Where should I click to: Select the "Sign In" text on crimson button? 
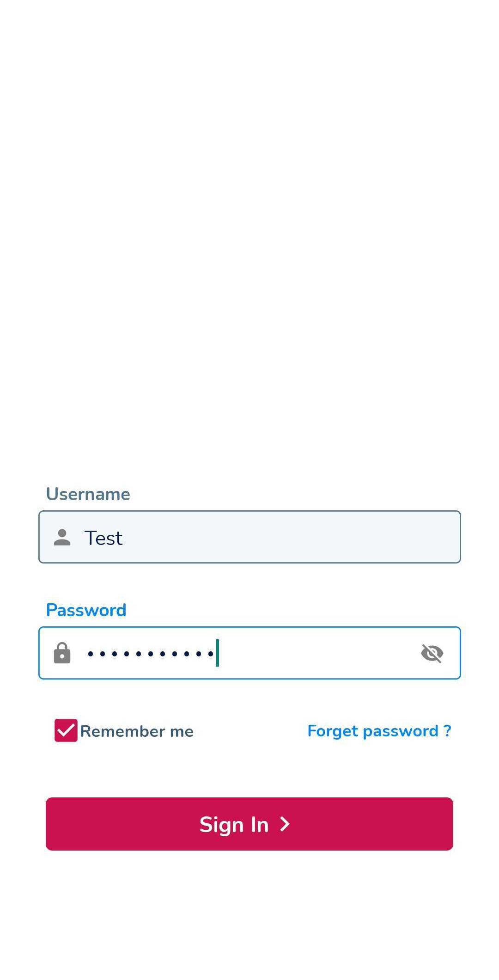(x=234, y=825)
